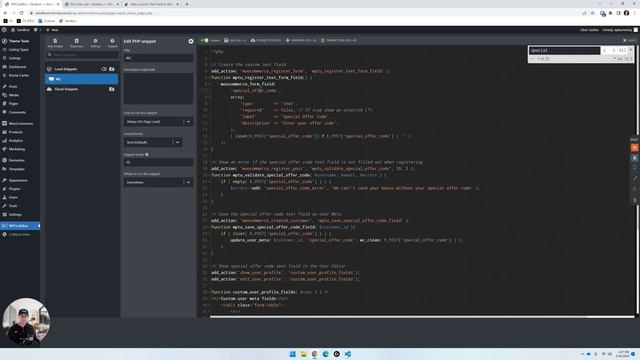
Task: Click the info icon beside Snippet Order
Action: point(147,155)
